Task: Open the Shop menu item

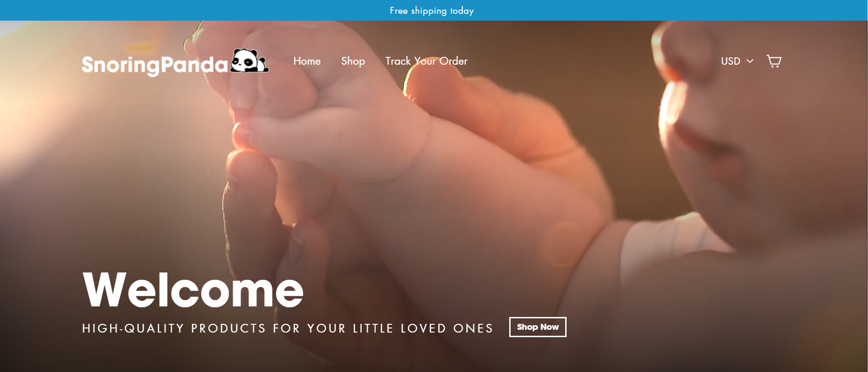Action: [x=353, y=61]
